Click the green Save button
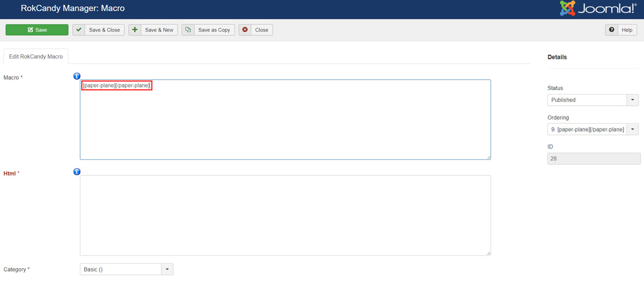This screenshot has height=282, width=644. click(x=37, y=30)
